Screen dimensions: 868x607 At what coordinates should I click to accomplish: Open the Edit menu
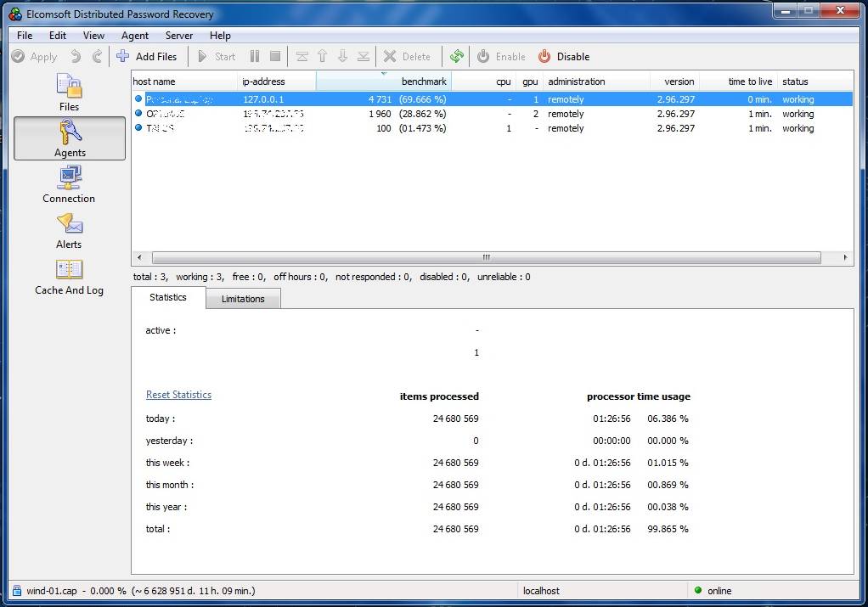(x=58, y=36)
